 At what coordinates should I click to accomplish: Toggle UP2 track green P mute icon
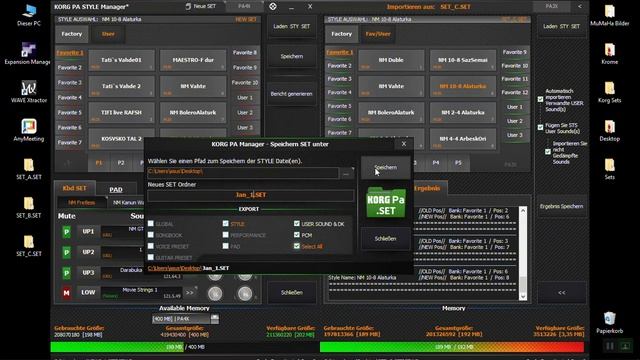pyautogui.click(x=66, y=252)
